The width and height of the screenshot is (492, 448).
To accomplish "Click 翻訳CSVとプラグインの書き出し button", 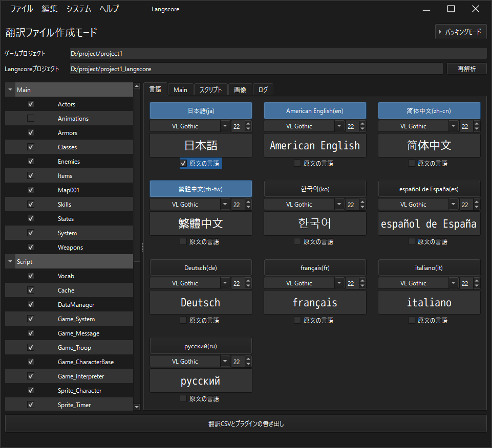I will click(246, 423).
